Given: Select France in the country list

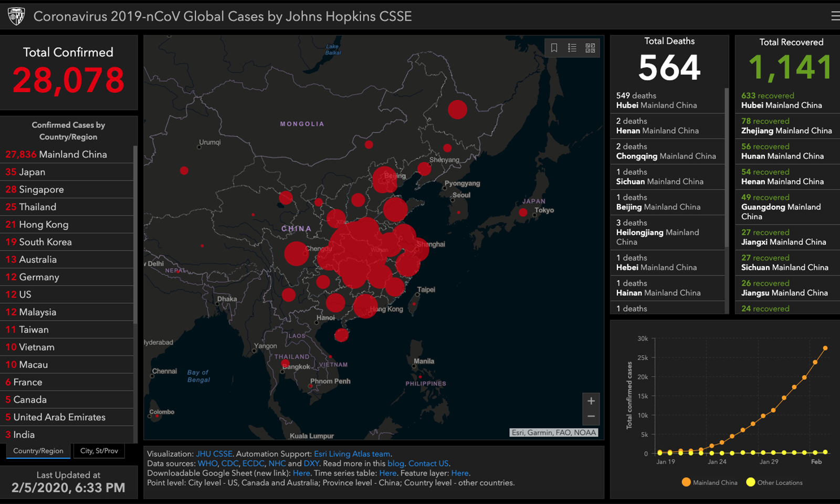Looking at the screenshot, I should pyautogui.click(x=67, y=382).
